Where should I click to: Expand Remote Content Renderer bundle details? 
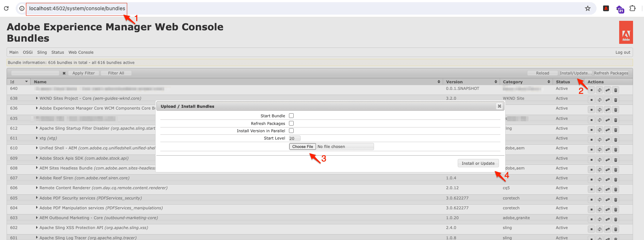[37, 188]
